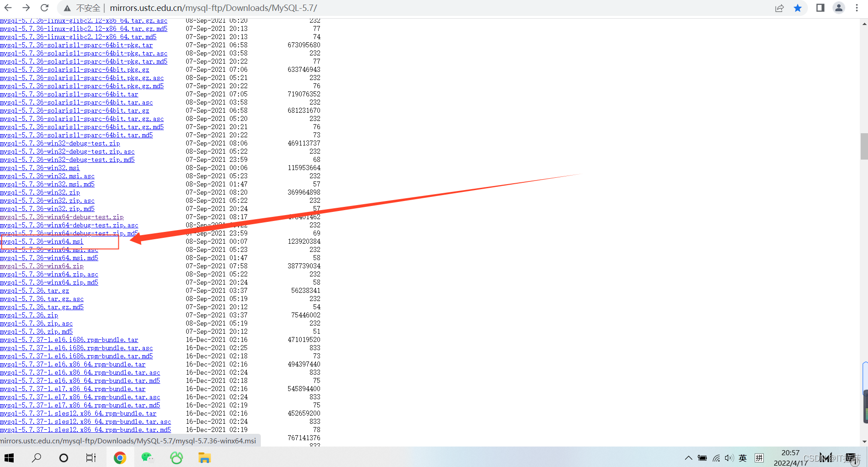Open mysql-5.7.36-winx64.zip.md5 link
Viewport: 868px width, 467px height.
[49, 282]
